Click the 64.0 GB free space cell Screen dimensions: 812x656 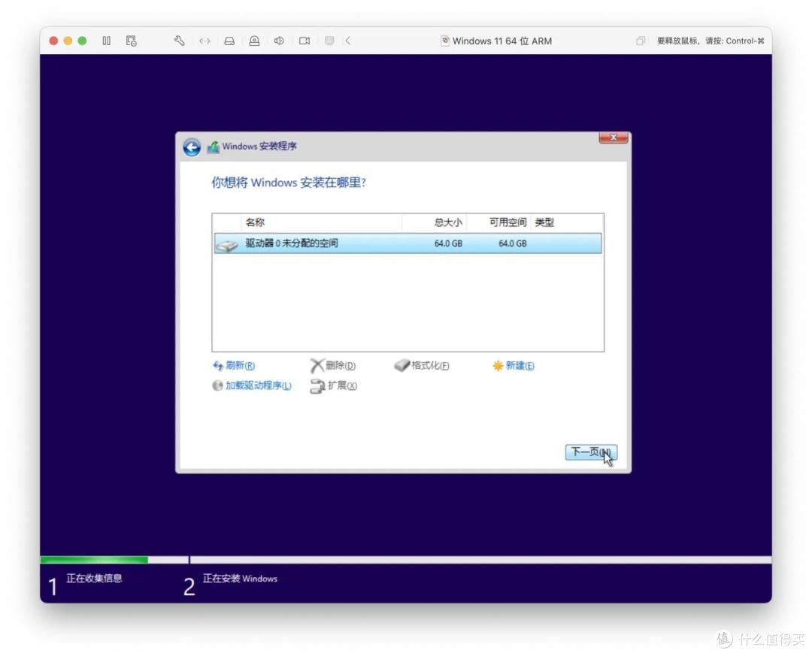pyautogui.click(x=513, y=243)
